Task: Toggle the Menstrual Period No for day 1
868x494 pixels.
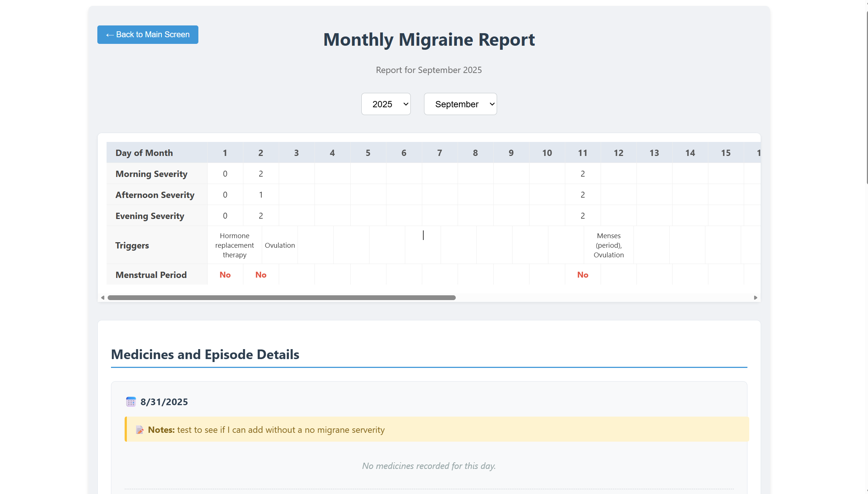Action: 225,275
